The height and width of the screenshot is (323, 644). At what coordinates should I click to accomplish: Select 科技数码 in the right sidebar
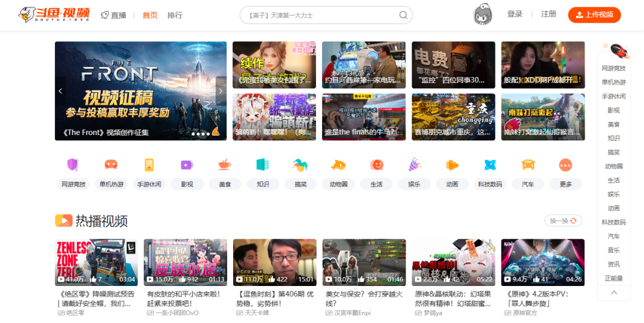click(614, 222)
